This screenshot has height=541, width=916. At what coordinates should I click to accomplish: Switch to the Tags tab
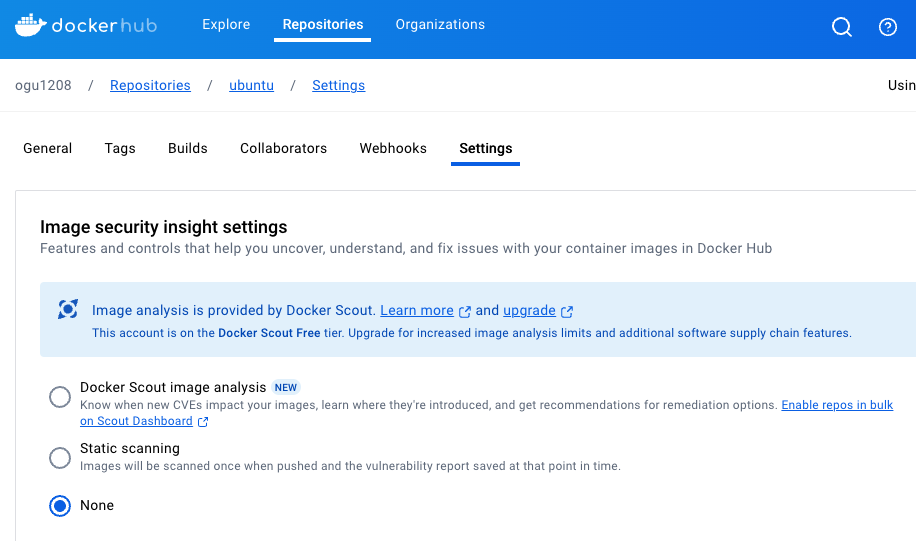[120, 148]
